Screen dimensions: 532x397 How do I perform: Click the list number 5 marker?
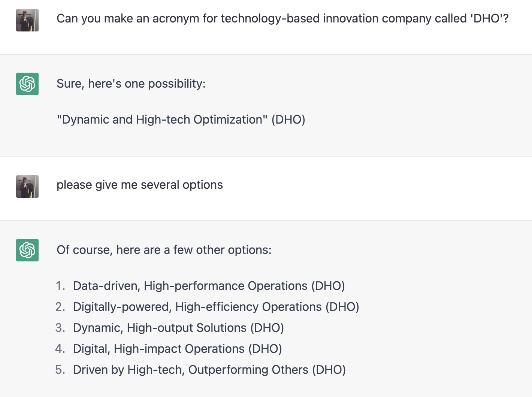coord(60,370)
